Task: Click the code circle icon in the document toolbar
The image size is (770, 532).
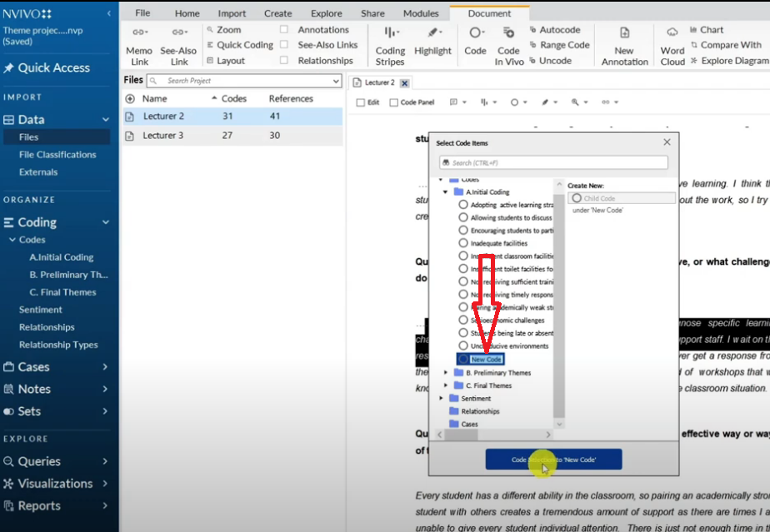Action: click(x=514, y=102)
